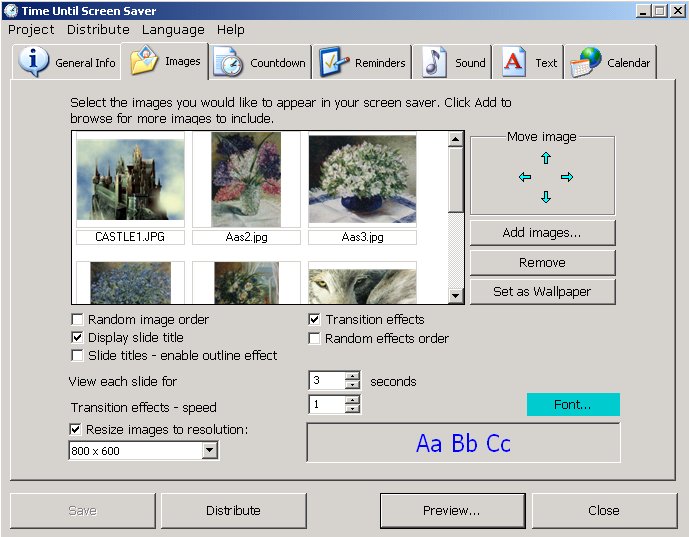The width and height of the screenshot is (689, 537).
Task: Click the transition speed input field
Action: (x=327, y=404)
